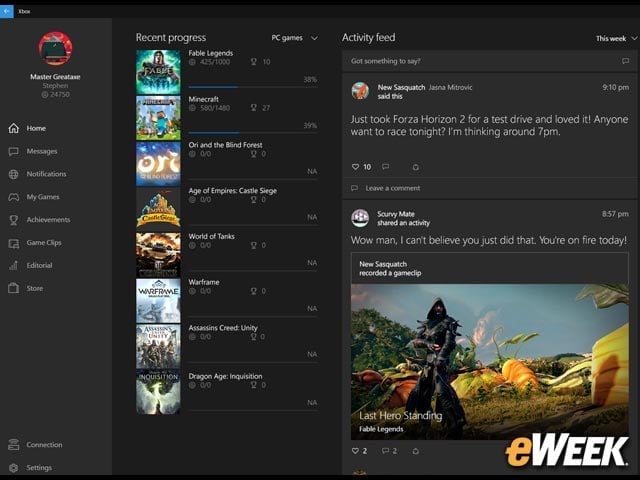Click the World of Tanks trophy icon
Viewport: 640px width, 480px height.
253,245
